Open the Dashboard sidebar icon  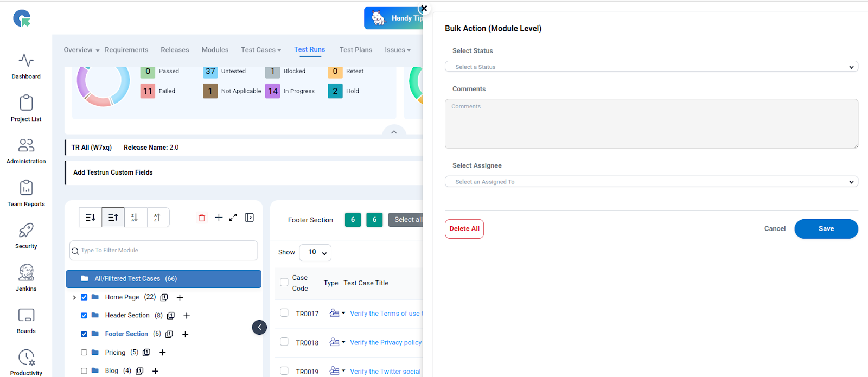26,60
